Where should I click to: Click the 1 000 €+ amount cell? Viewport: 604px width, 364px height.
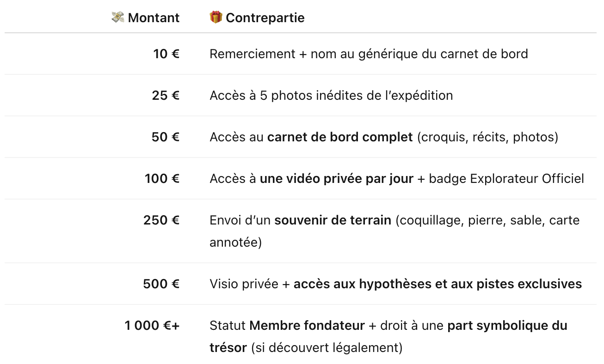pos(152,326)
